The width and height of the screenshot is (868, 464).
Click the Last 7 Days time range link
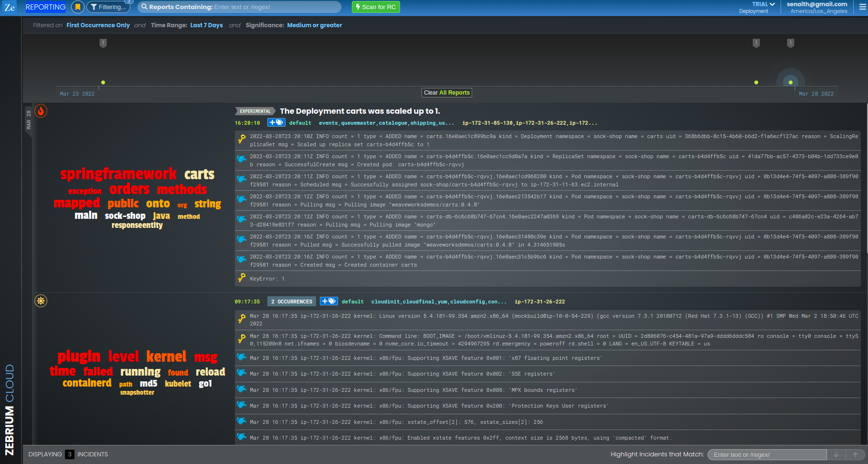tap(206, 25)
